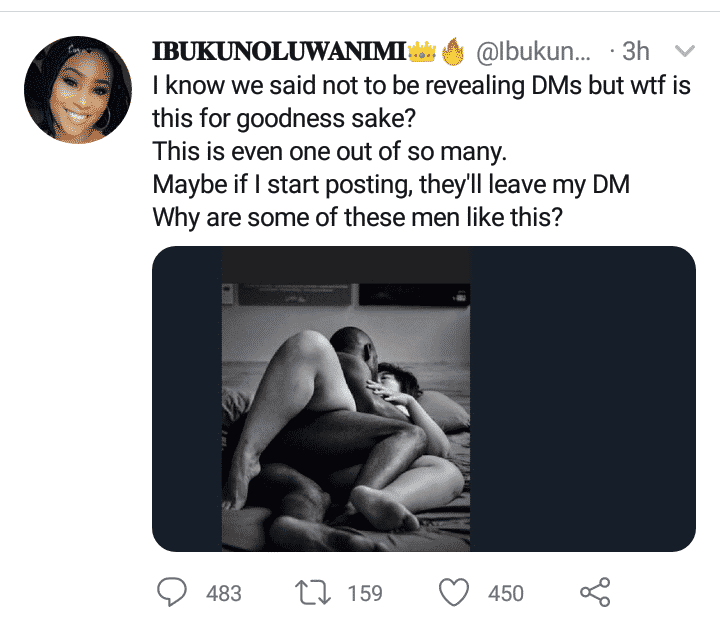Expand the tweet options chevron

[685, 51]
